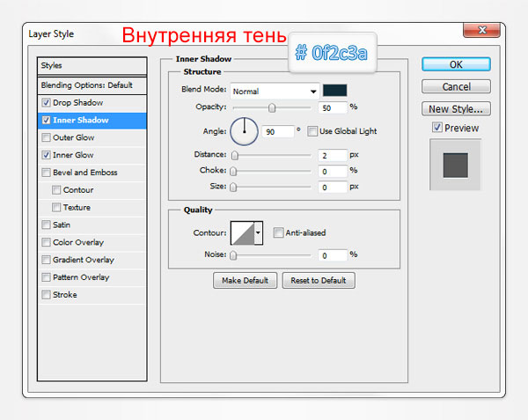Screen dimensions: 528x420
Task: Click the Contour curve thumbnail
Action: click(243, 232)
